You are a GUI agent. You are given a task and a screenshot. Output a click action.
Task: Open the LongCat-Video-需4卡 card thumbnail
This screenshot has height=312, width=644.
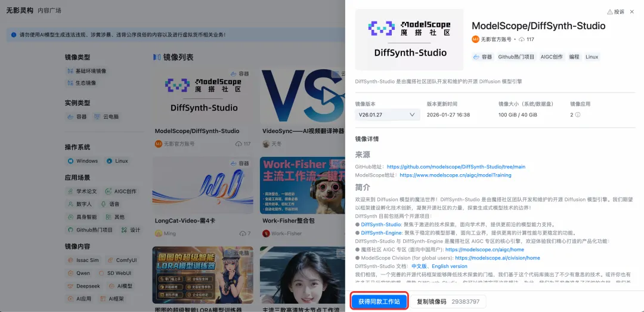pos(203,185)
